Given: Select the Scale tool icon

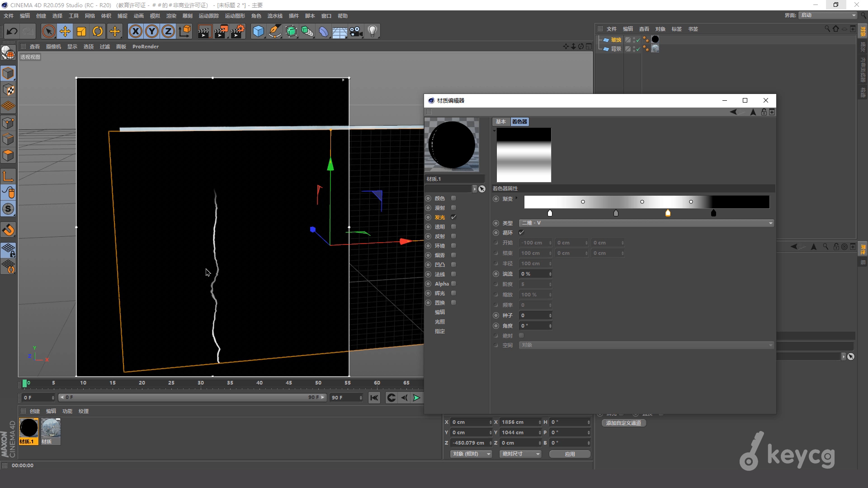Looking at the screenshot, I should [x=81, y=31].
